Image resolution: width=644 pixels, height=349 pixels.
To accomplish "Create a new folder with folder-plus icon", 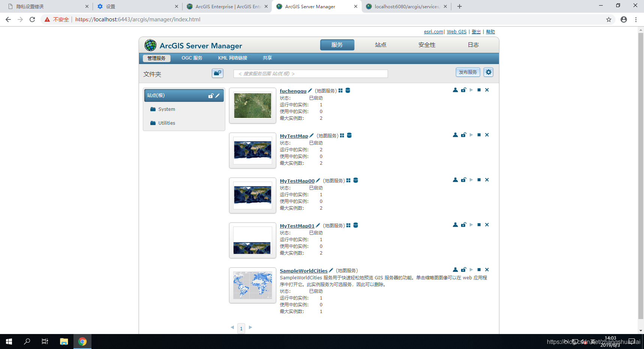I will tap(217, 73).
